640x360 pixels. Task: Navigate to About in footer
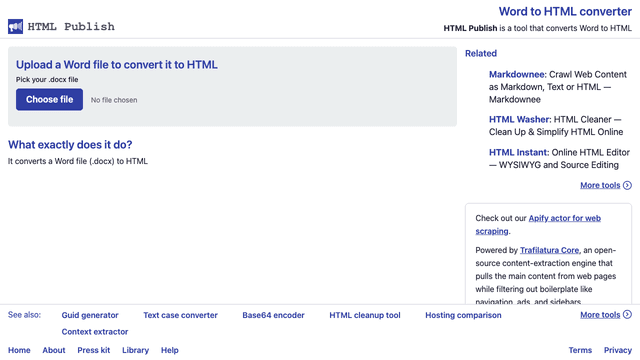pyautogui.click(x=54, y=350)
